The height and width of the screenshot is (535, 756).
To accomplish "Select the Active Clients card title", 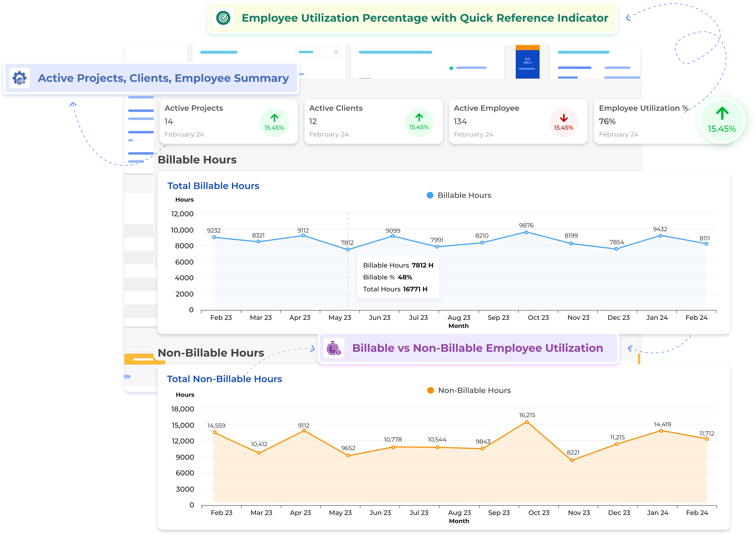I will 336,108.
